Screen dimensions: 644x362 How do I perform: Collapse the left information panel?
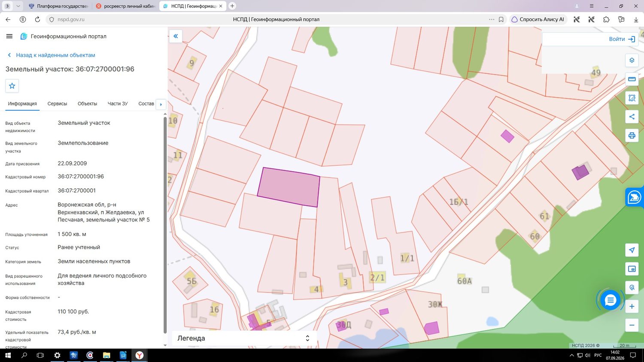pyautogui.click(x=176, y=36)
